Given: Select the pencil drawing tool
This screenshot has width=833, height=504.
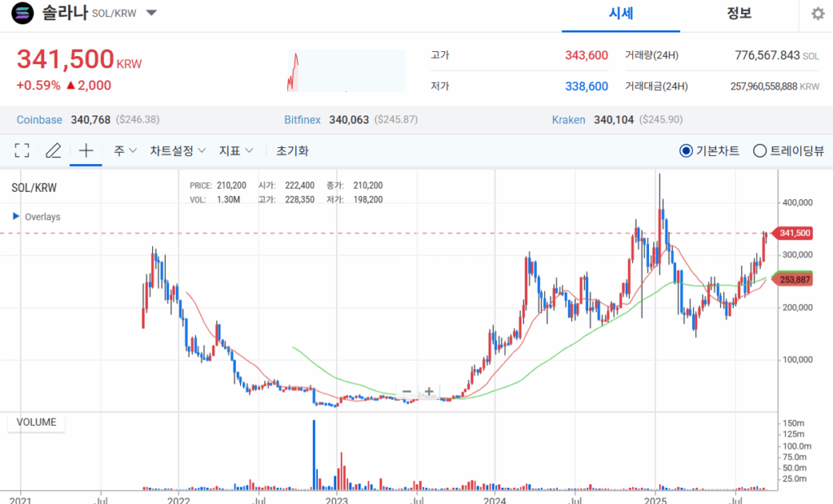Looking at the screenshot, I should [x=53, y=151].
